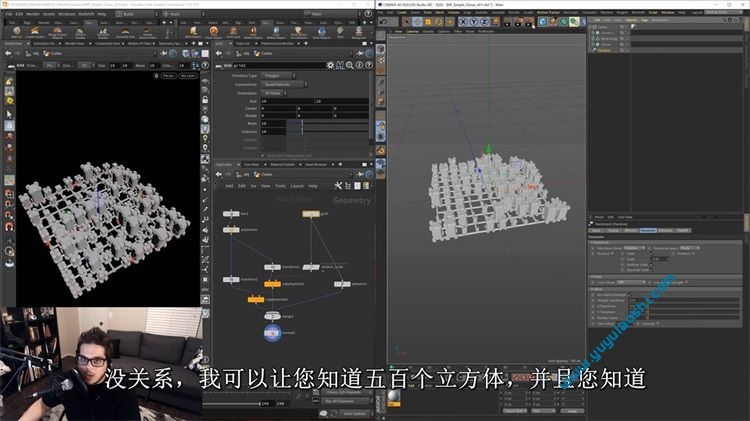Screen dimensions: 750x421
Task: Click the Cube primitive icon in Cinema 4D
Action: [542, 22]
